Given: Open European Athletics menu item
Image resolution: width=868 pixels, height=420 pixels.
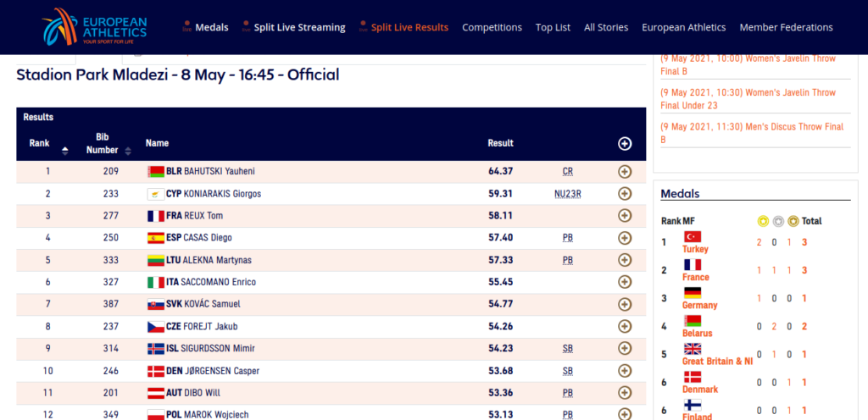Looking at the screenshot, I should click(684, 27).
